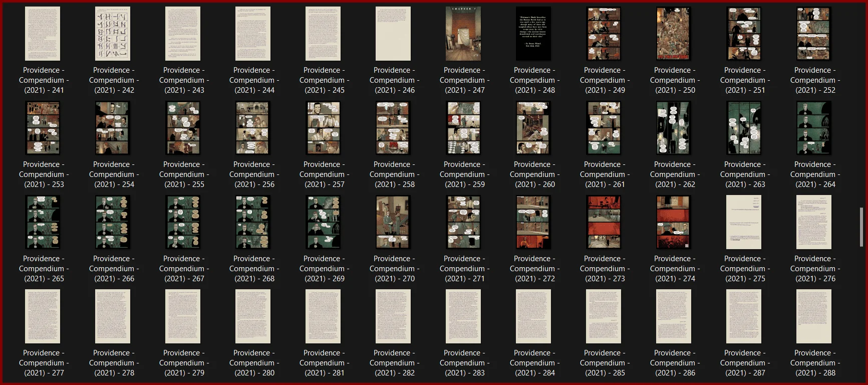Open thumbnail of Compendium (2021) - 256
Viewport: 868px width, 385px height.
click(x=253, y=128)
